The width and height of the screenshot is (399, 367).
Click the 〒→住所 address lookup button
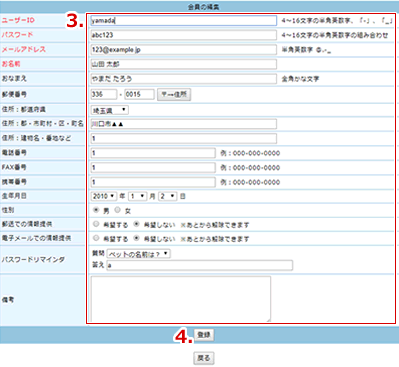[174, 95]
